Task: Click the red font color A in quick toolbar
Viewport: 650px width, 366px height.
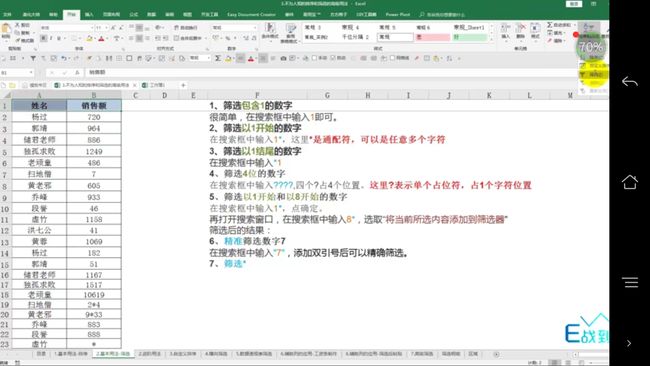Action: point(251,58)
